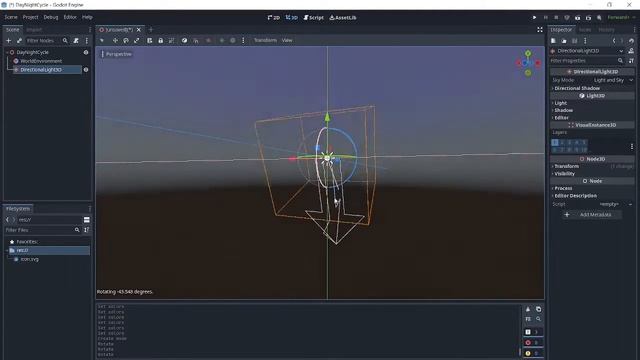Viewport: 640px width, 360px height.
Task: Click the save resource icon in Inspector
Action: 575,41
